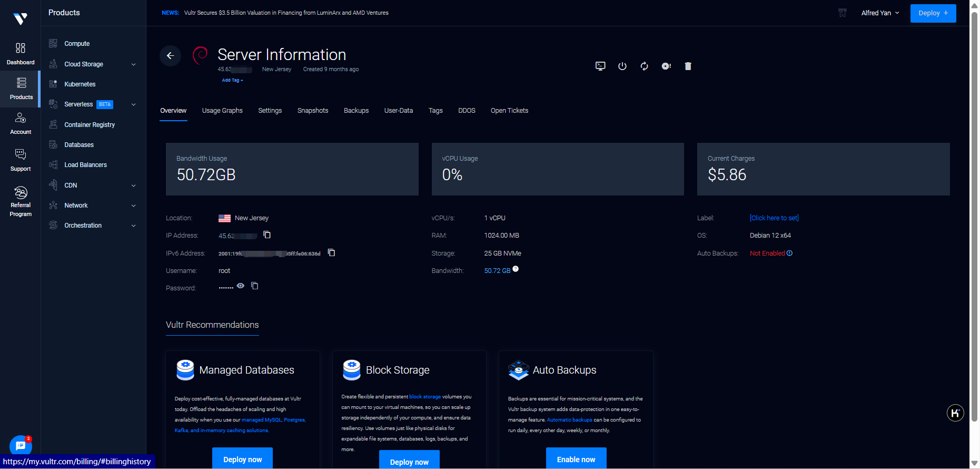Click the blue Deploy + button
This screenshot has height=469, width=980.
pos(933,13)
